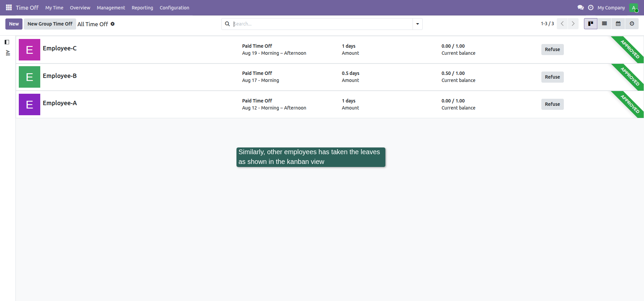Switch to kanban view
The height and width of the screenshot is (301, 644).
click(591, 24)
